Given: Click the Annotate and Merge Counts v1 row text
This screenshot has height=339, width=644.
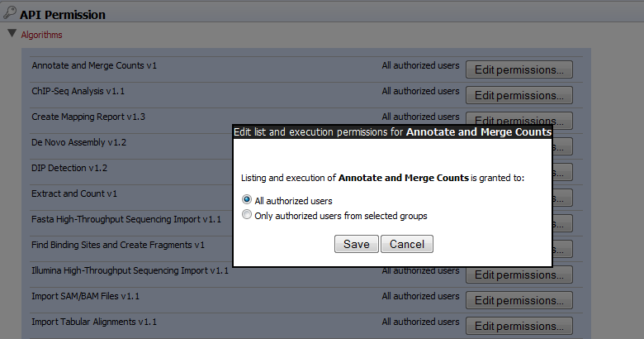Looking at the screenshot, I should click(x=94, y=65).
